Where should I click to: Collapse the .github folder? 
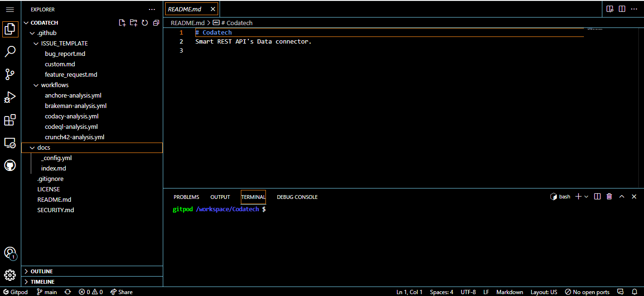tap(92, 33)
